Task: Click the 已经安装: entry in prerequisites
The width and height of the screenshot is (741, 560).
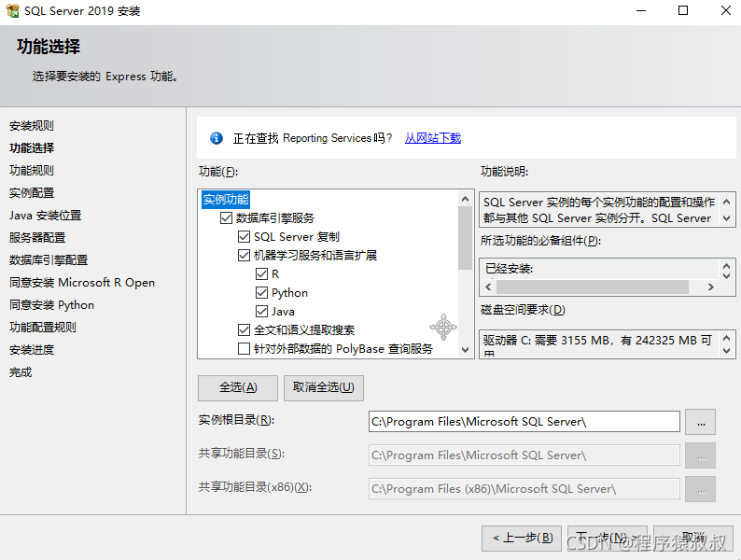Action: (x=509, y=269)
